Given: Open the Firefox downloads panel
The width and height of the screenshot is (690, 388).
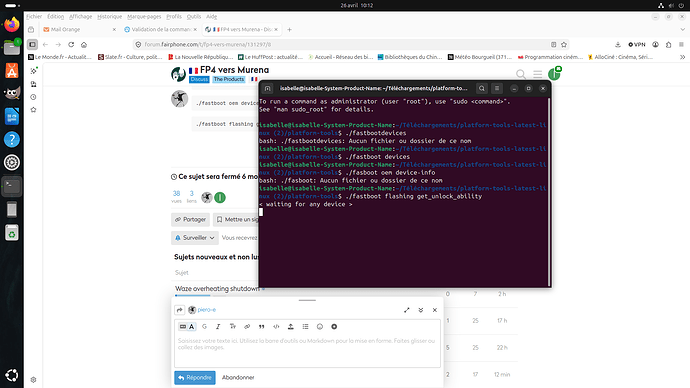Looking at the screenshot, I should click(618, 44).
